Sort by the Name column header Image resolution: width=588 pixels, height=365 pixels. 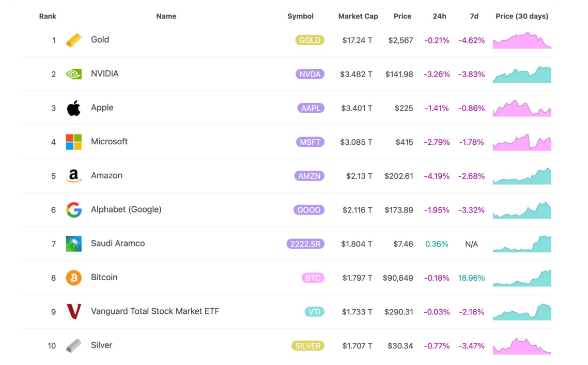pos(166,16)
